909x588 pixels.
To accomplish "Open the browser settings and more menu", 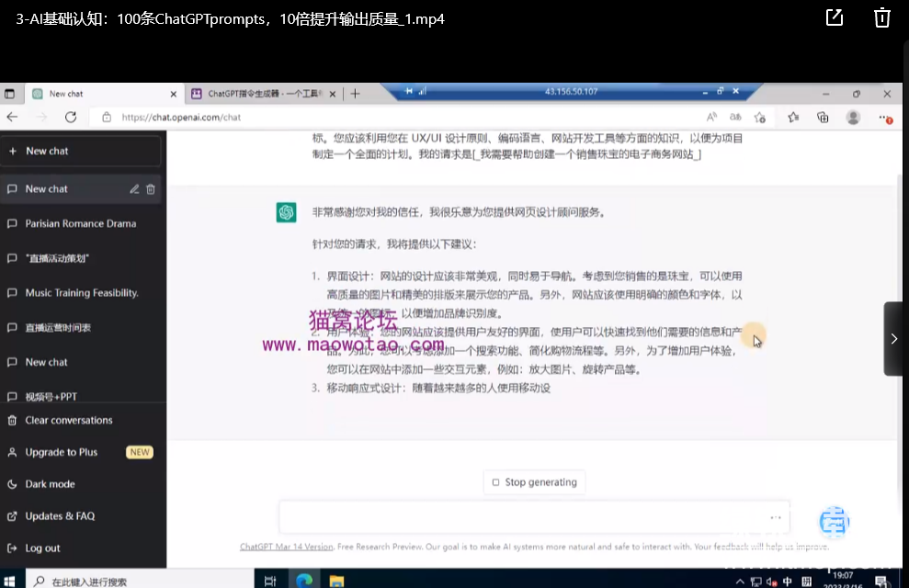I will tap(885, 117).
